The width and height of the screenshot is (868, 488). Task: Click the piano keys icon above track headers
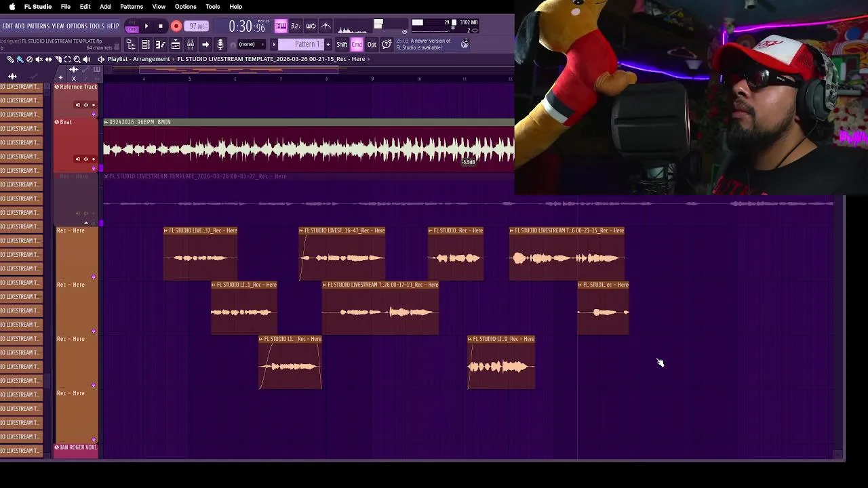[x=97, y=70]
